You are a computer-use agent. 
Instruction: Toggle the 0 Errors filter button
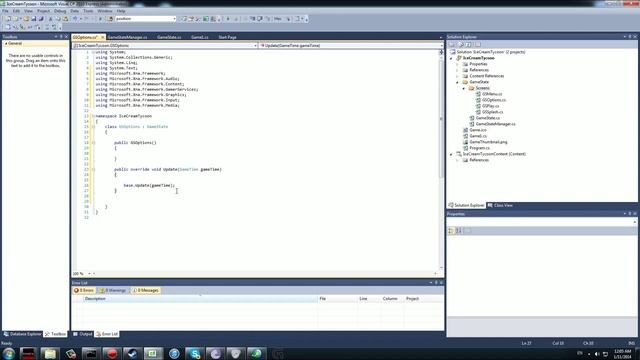84,291
